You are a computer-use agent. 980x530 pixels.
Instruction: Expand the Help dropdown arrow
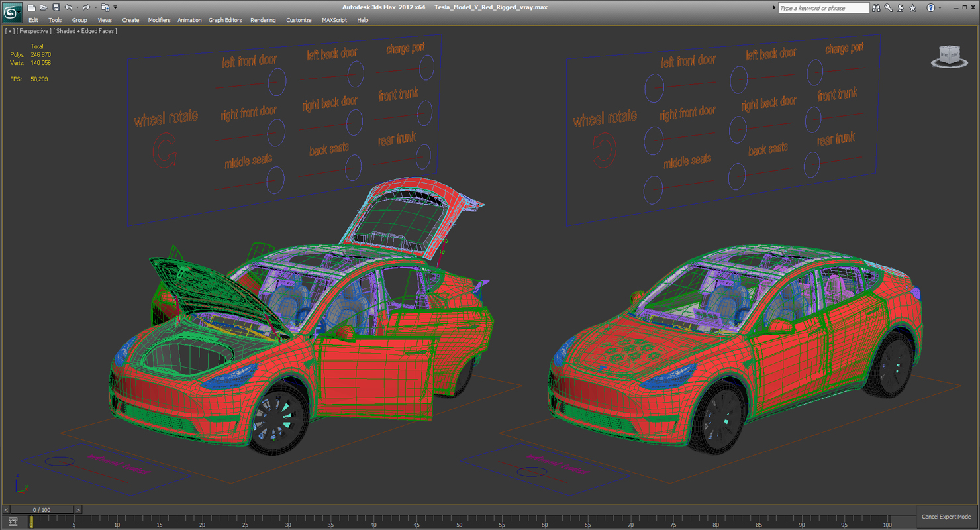pos(940,8)
